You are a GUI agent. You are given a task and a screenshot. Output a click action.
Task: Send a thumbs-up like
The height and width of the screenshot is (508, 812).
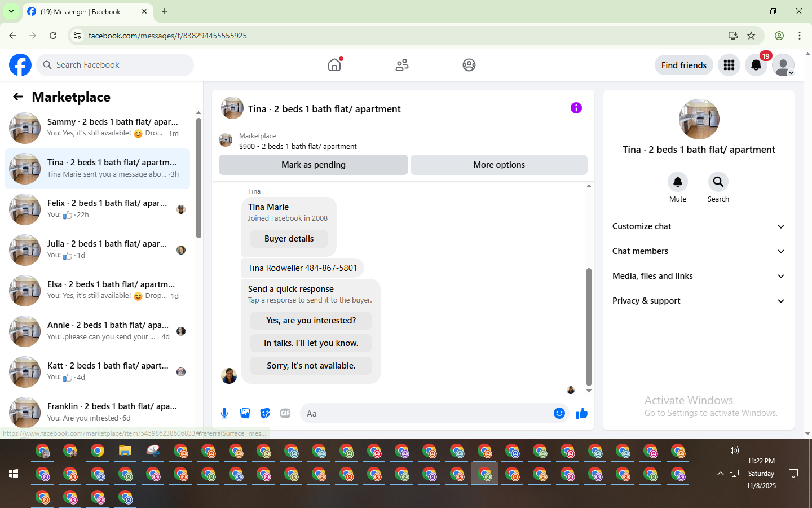(x=582, y=413)
